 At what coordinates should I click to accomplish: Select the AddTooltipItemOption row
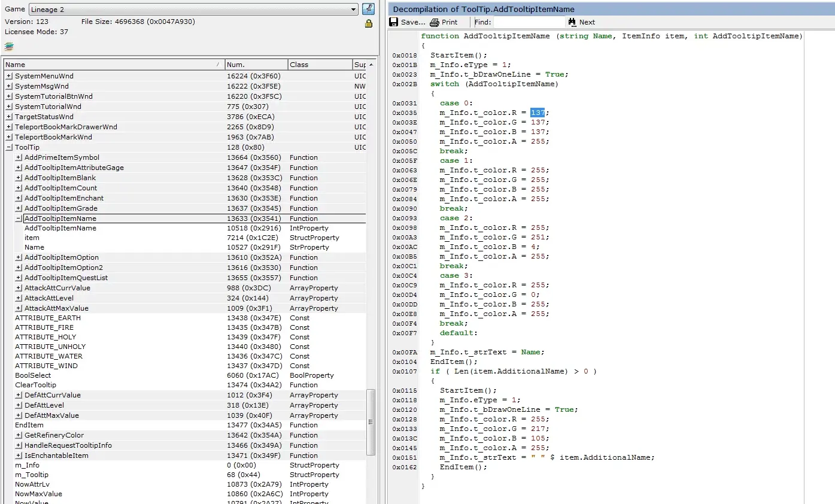point(185,257)
